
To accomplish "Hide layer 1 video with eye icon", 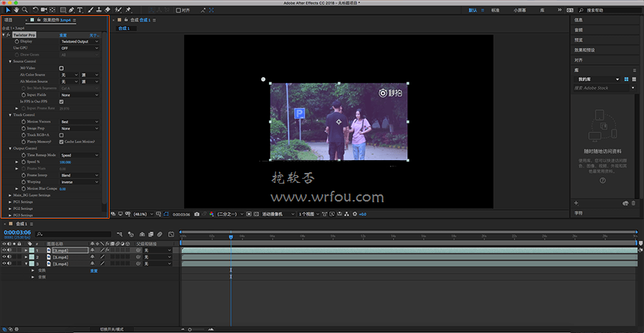I will 4,250.
